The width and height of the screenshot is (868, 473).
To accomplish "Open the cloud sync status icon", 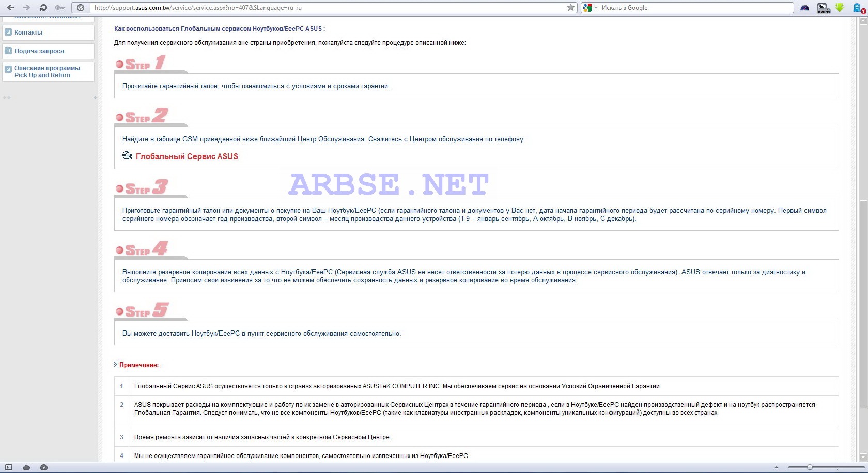I will (x=26, y=467).
